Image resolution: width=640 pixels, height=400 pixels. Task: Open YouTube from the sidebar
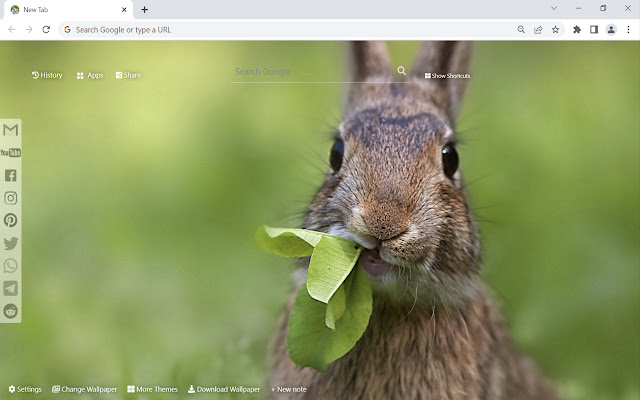pyautogui.click(x=11, y=153)
